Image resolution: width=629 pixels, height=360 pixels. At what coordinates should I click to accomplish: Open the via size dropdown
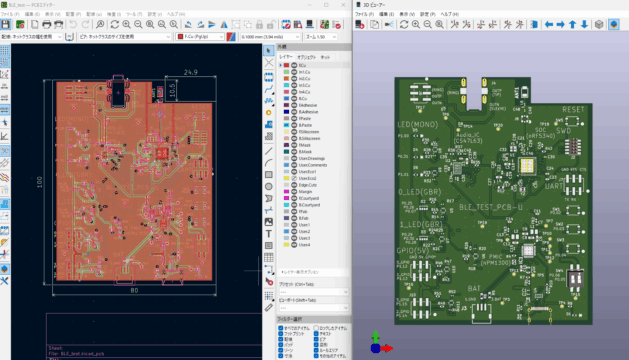(x=125, y=37)
